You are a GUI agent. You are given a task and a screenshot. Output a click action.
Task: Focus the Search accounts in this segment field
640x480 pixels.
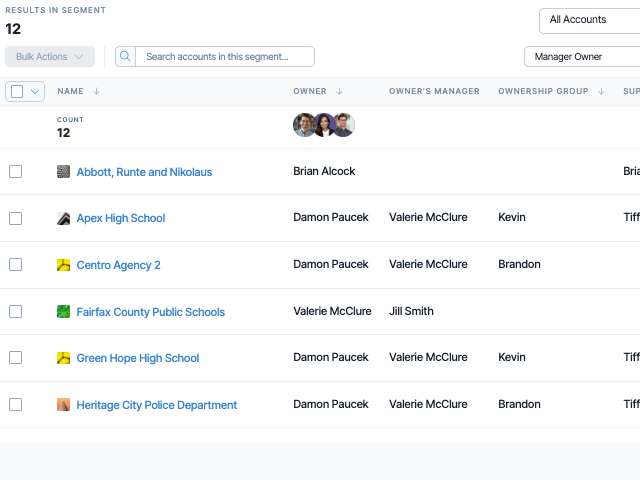[224, 56]
